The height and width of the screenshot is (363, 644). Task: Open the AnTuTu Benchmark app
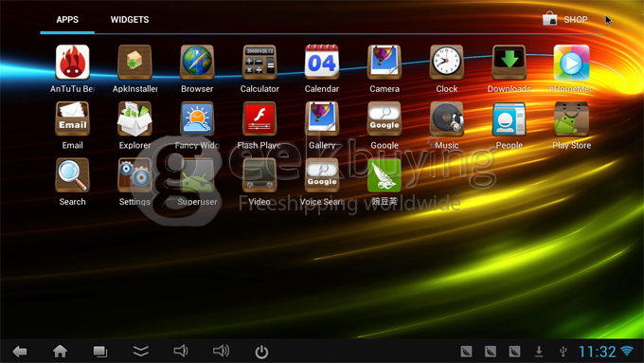coord(72,63)
